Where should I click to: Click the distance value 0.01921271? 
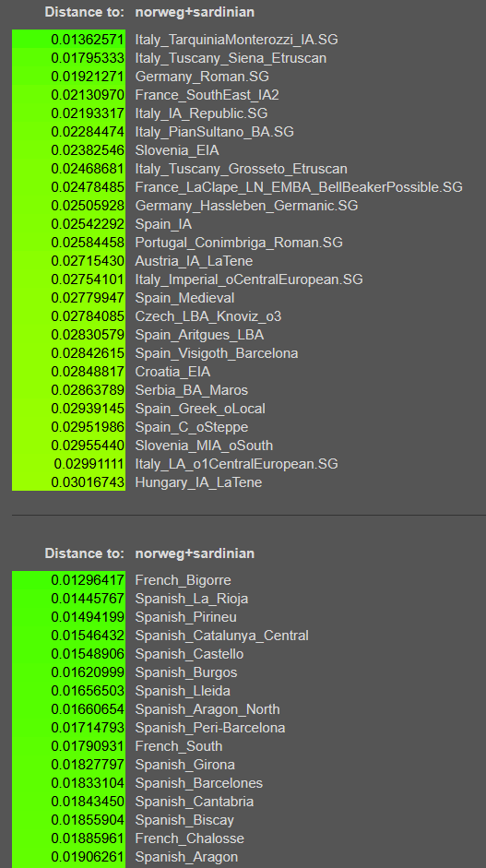click(x=88, y=77)
